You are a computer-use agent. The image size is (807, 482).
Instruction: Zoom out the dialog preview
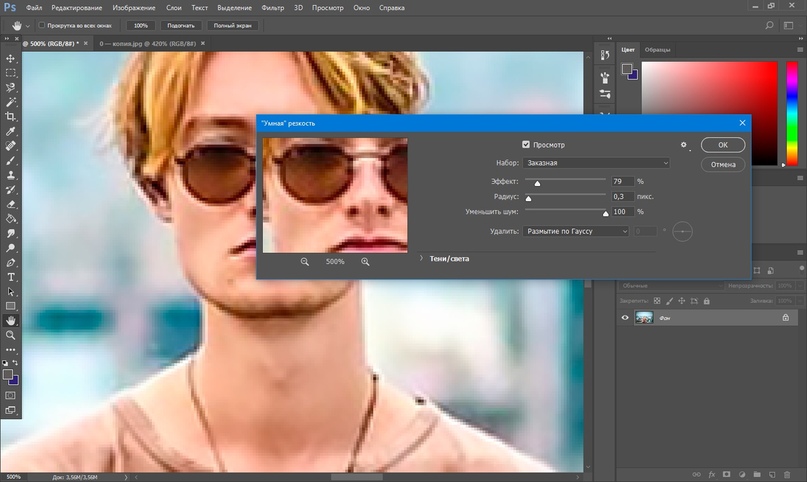(x=305, y=262)
